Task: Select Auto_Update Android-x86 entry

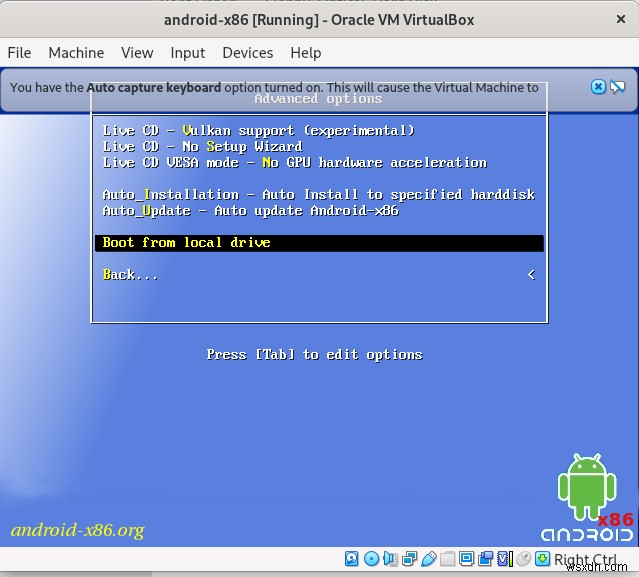Action: click(319, 211)
